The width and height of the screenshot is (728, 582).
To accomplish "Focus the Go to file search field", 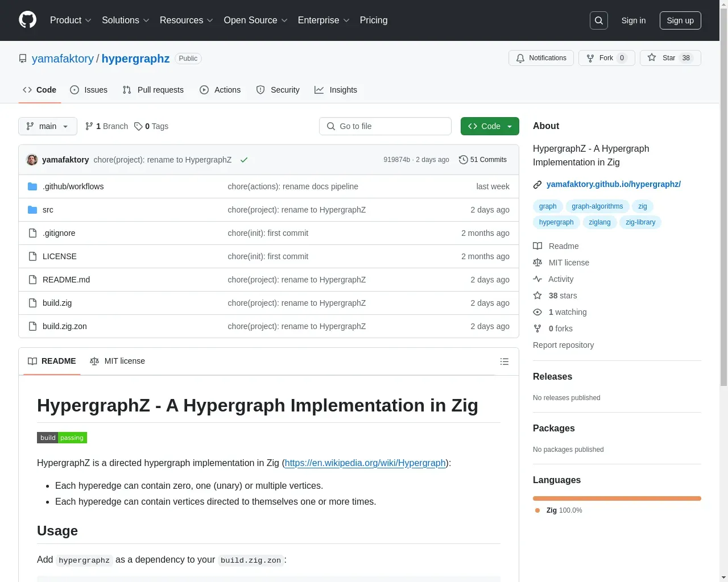I will click(x=385, y=126).
